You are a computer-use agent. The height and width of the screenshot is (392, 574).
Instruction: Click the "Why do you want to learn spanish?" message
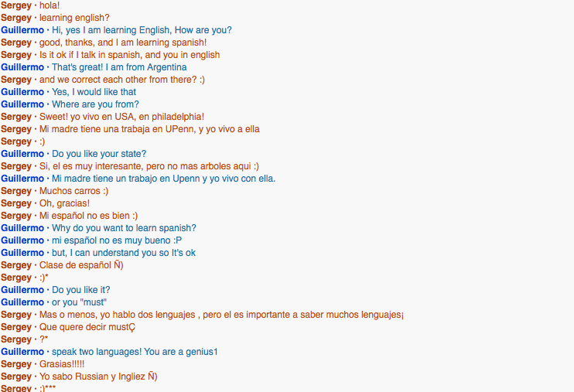click(x=124, y=228)
